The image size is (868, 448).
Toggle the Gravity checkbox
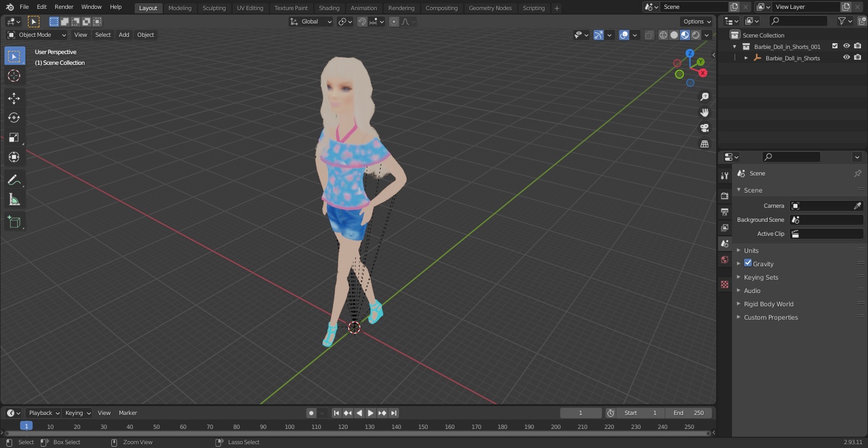748,263
